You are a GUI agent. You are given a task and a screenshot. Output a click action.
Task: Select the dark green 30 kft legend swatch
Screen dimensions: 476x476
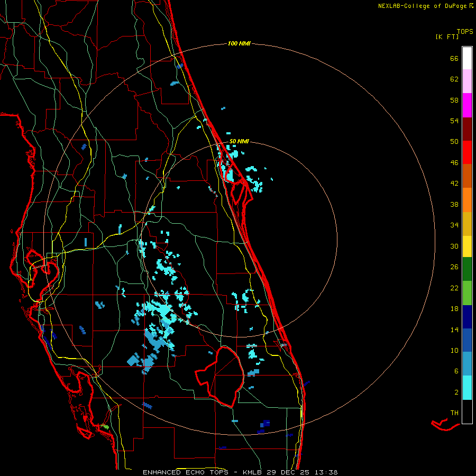coord(467,269)
